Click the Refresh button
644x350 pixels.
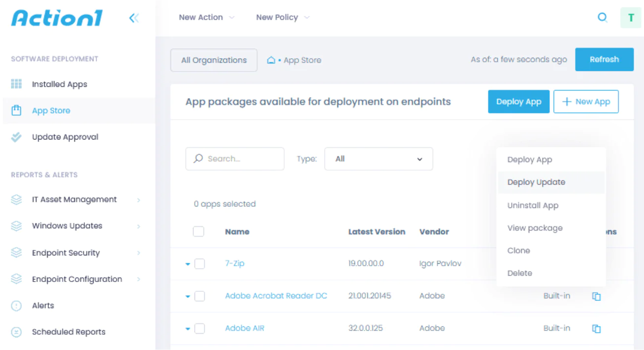point(604,59)
